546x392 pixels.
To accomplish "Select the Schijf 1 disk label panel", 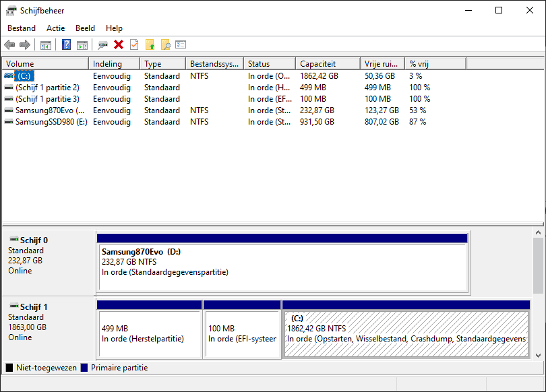I will (49, 327).
